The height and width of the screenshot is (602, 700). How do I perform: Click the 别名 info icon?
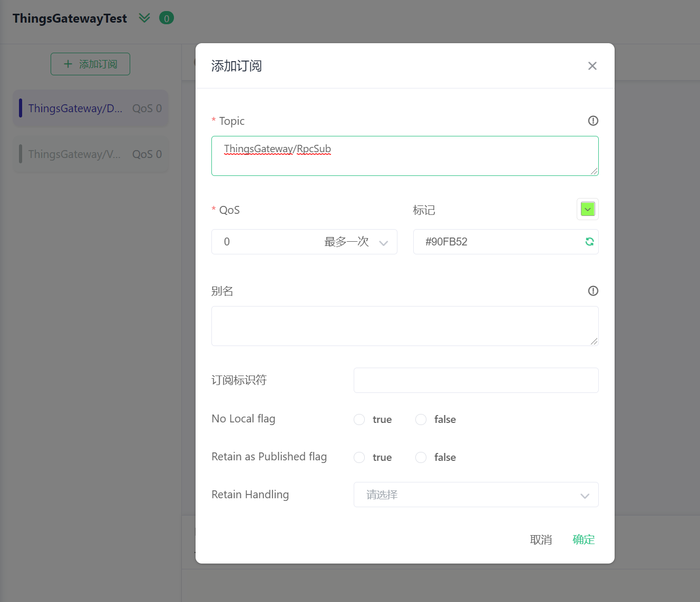pyautogui.click(x=593, y=291)
